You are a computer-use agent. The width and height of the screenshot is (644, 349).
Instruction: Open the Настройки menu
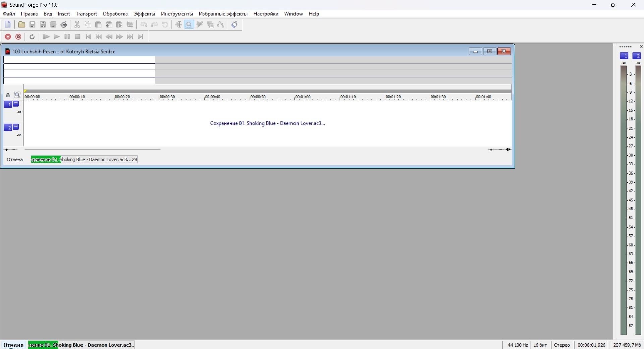pyautogui.click(x=266, y=14)
